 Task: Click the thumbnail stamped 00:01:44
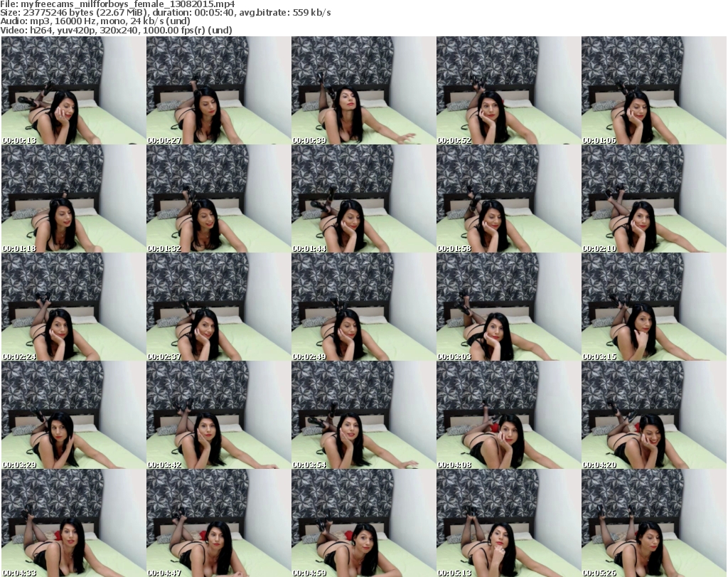[x=363, y=198]
